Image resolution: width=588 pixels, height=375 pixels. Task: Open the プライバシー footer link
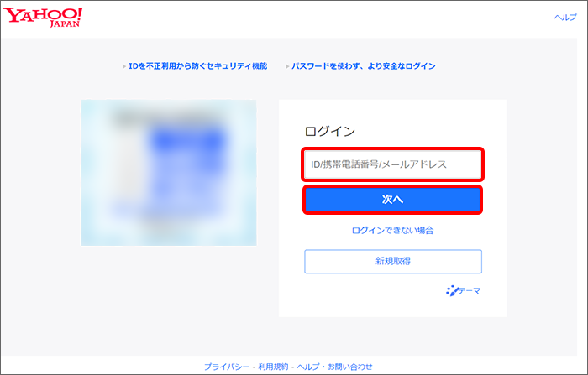click(x=227, y=367)
